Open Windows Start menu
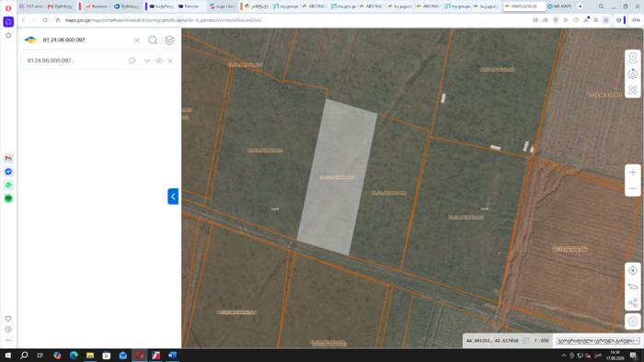This screenshot has height=362, width=644. [7, 355]
